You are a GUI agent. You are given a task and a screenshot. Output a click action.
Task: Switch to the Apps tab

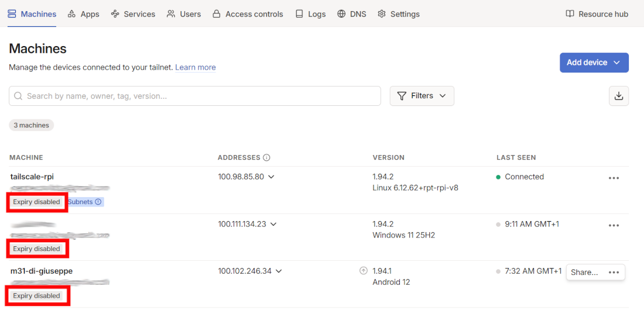[83, 14]
